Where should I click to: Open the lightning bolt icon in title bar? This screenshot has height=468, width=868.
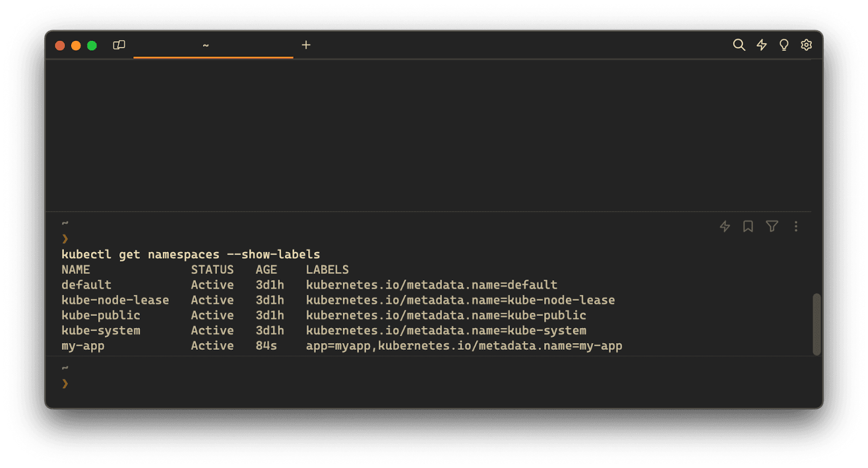point(762,45)
